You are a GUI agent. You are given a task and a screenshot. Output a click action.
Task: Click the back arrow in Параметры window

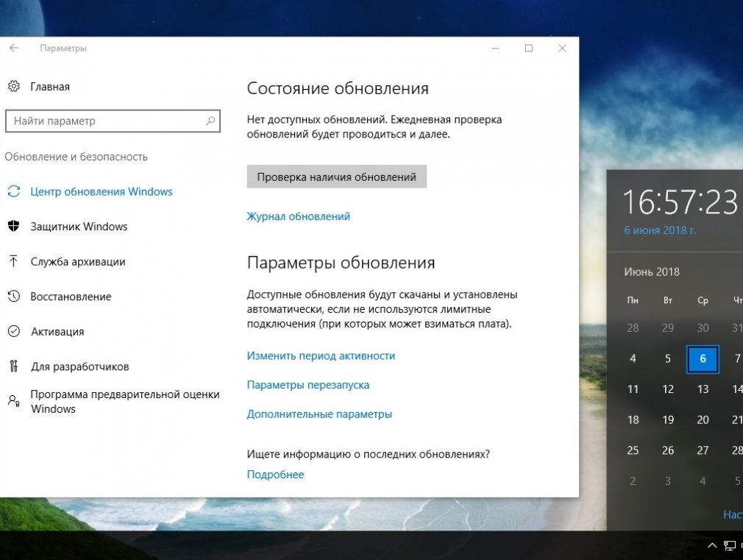tap(14, 48)
